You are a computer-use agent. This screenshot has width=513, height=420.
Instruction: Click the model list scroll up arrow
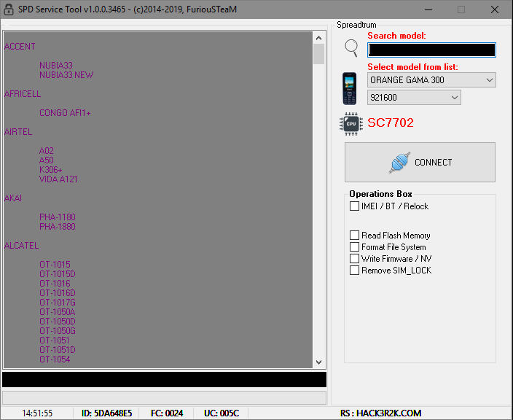click(x=318, y=38)
